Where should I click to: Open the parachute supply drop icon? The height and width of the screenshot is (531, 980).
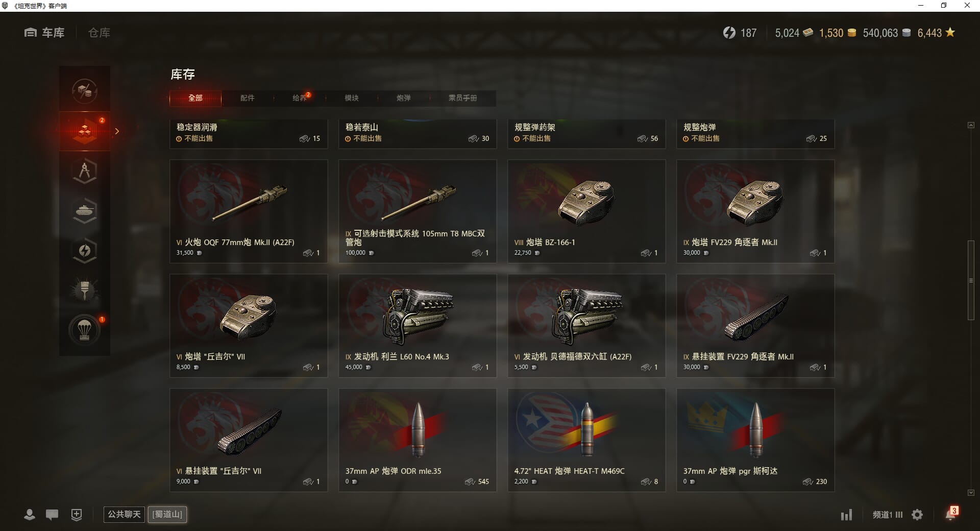85,330
